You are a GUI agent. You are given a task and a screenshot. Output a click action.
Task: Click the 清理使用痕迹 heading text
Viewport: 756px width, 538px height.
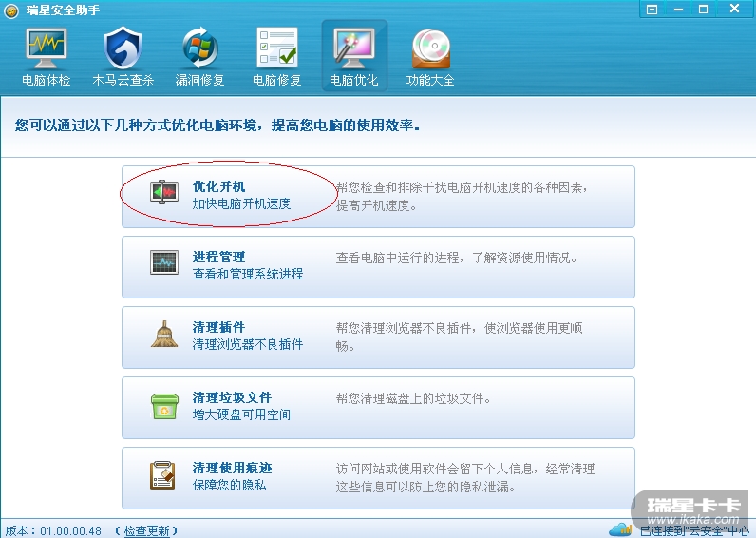[x=232, y=468]
